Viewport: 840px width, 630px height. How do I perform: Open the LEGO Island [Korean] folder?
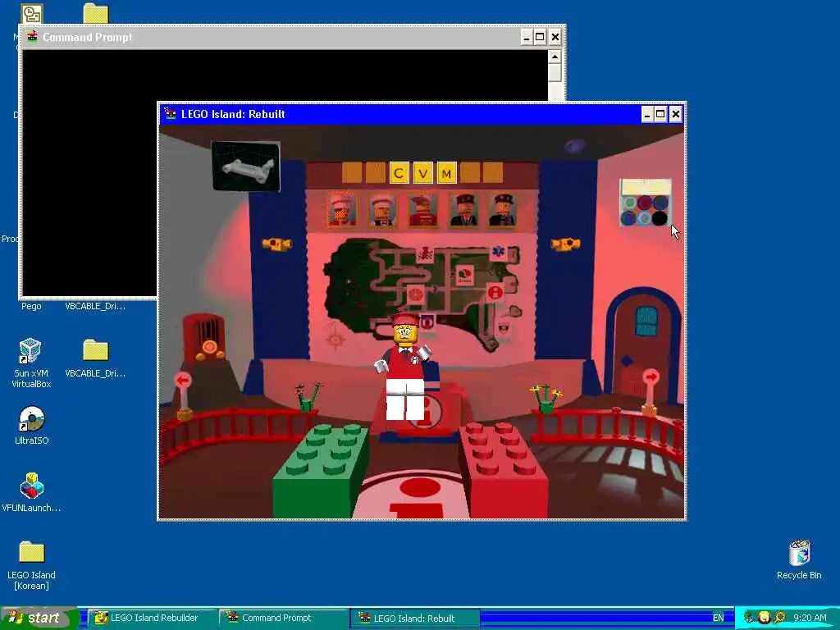coord(31,566)
